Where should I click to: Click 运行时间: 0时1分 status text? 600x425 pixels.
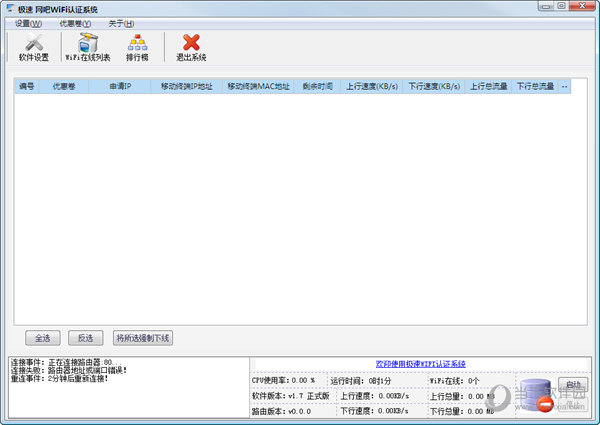click(x=360, y=381)
